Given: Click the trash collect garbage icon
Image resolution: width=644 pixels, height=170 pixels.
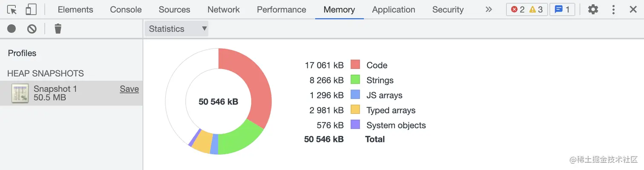Looking at the screenshot, I should pos(58,29).
